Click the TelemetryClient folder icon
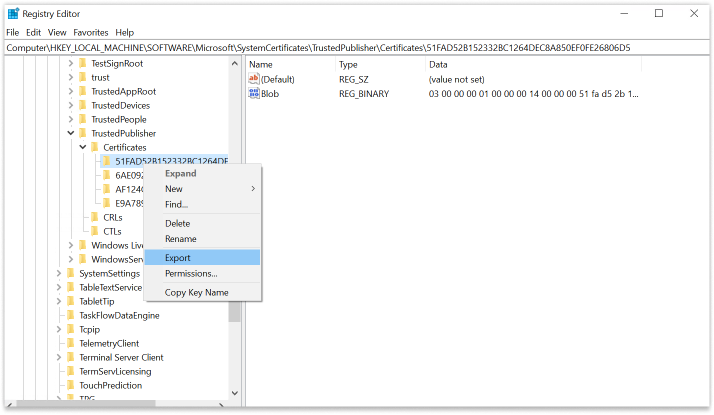This screenshot has height=415, width=714. point(71,343)
